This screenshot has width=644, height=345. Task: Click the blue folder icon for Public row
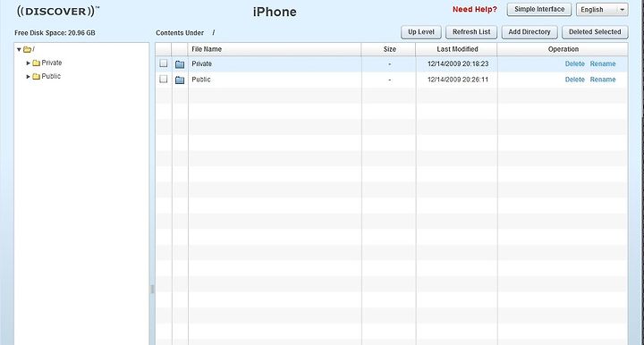click(x=180, y=80)
